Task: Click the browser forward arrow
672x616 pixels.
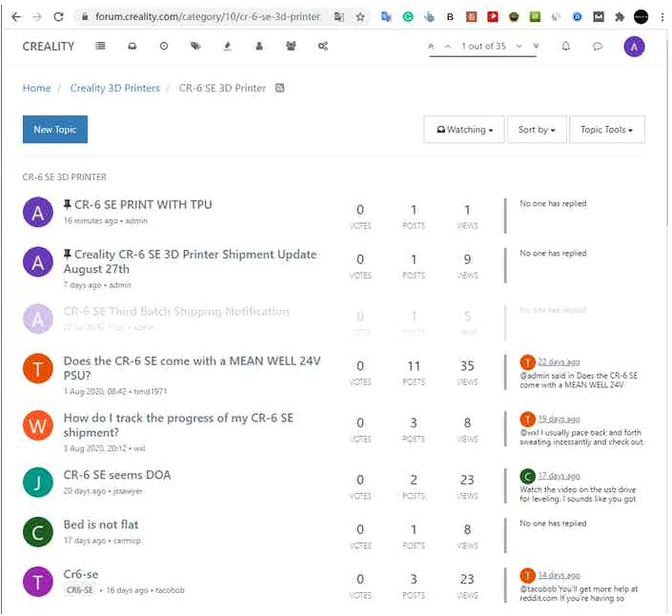Action: click(x=37, y=17)
